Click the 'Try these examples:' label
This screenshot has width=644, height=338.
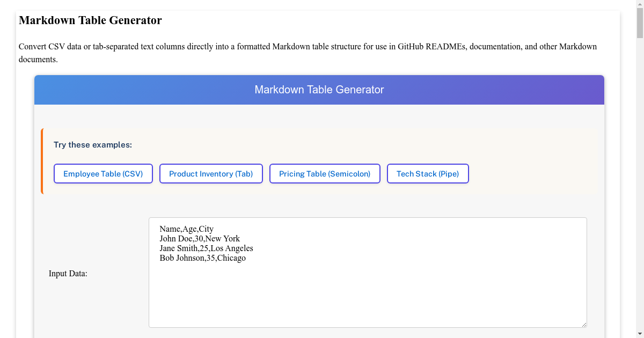(93, 145)
